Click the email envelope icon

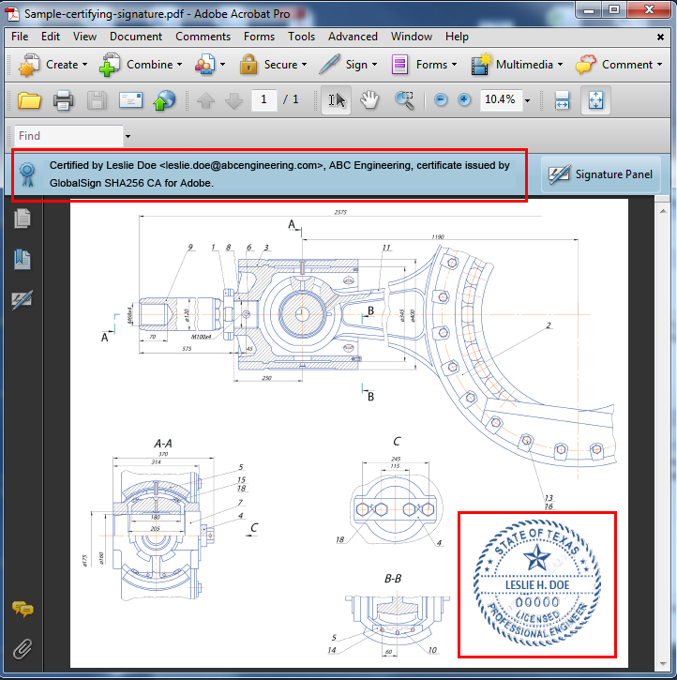[x=131, y=100]
